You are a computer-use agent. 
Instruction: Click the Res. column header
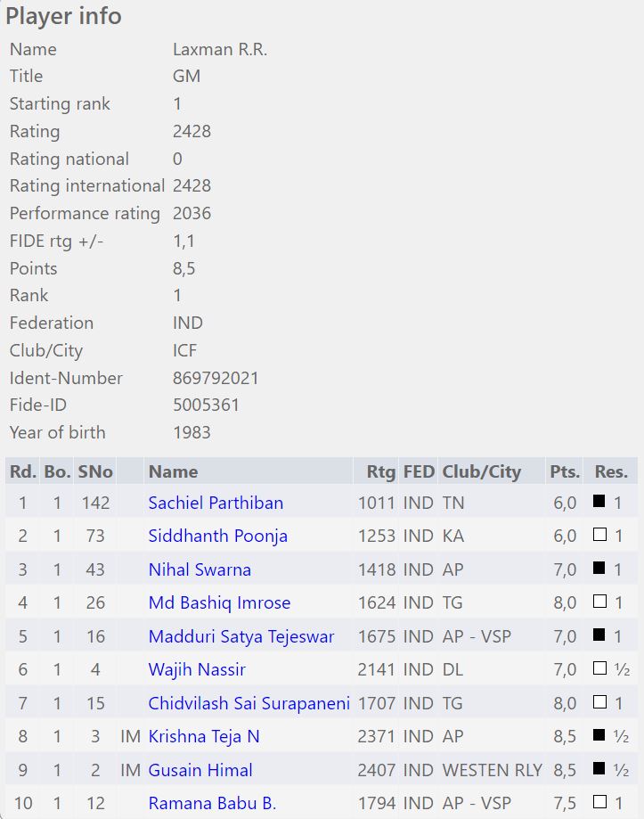coord(611,471)
